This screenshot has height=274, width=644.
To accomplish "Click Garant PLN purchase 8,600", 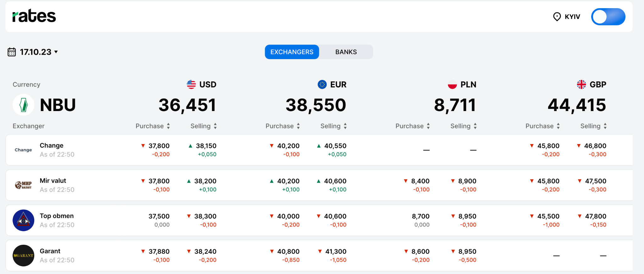I will pyautogui.click(x=420, y=252).
